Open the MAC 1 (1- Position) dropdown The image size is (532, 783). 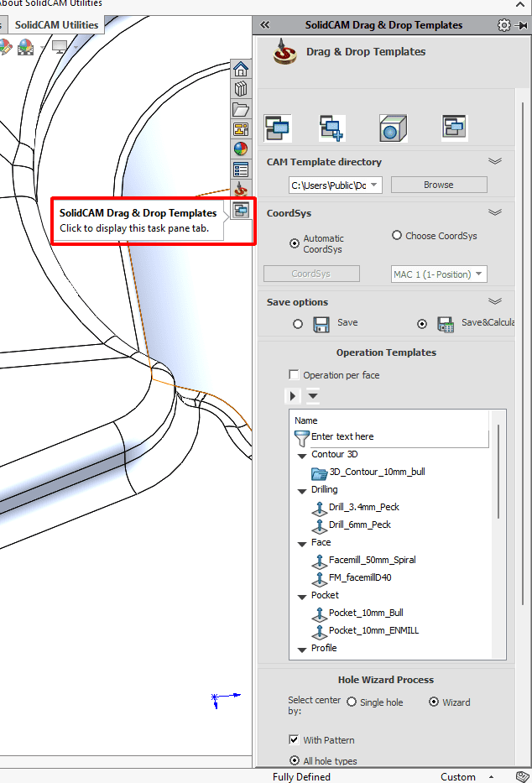(478, 274)
